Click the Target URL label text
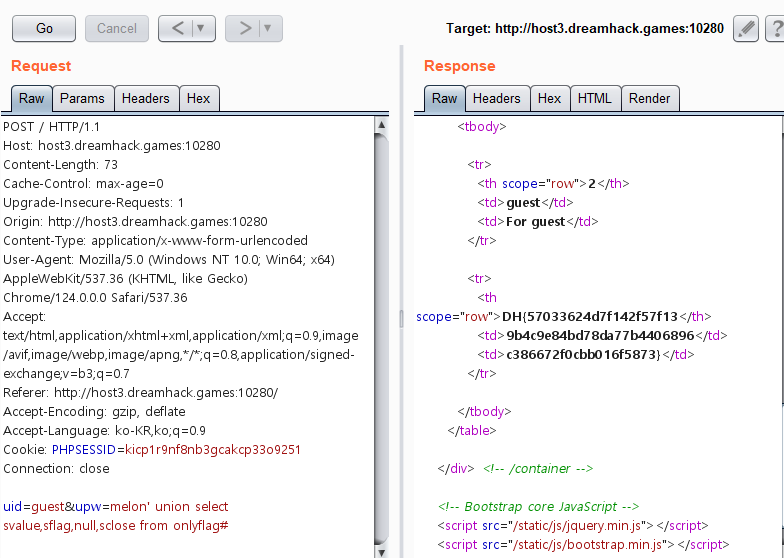The width and height of the screenshot is (784, 558). [x=584, y=28]
